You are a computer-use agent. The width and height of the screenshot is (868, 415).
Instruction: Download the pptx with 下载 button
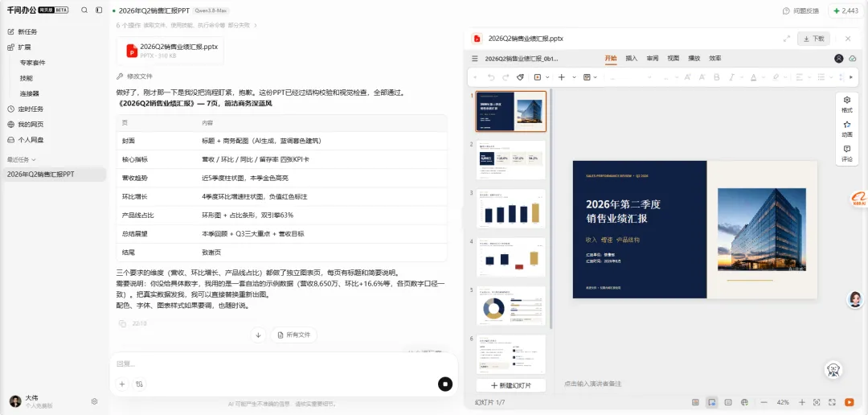pos(813,39)
